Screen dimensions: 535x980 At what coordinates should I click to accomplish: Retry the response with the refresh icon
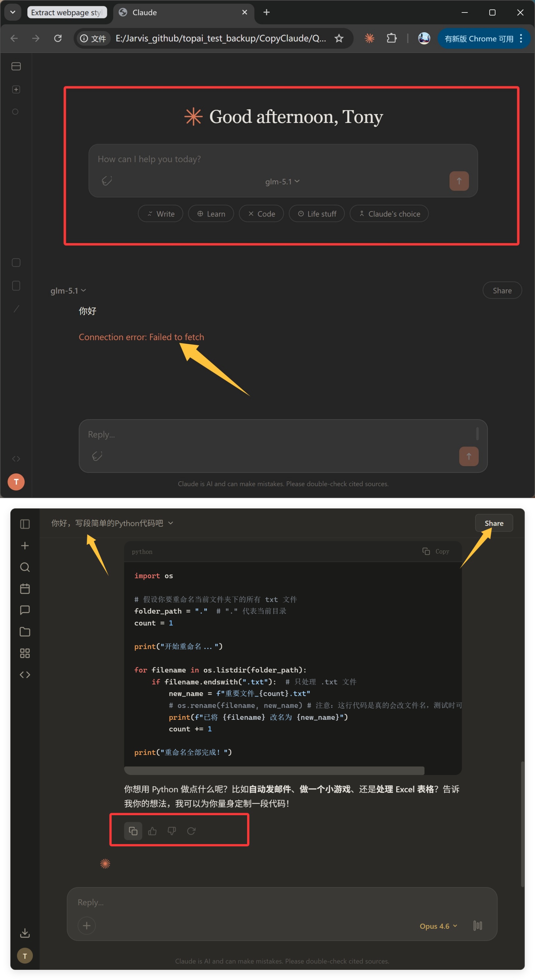(191, 831)
